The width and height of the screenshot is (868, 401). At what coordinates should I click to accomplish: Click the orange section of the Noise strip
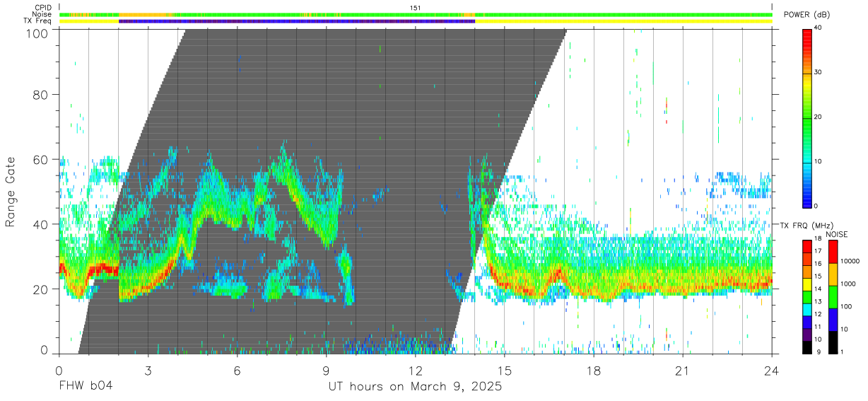click(x=146, y=14)
